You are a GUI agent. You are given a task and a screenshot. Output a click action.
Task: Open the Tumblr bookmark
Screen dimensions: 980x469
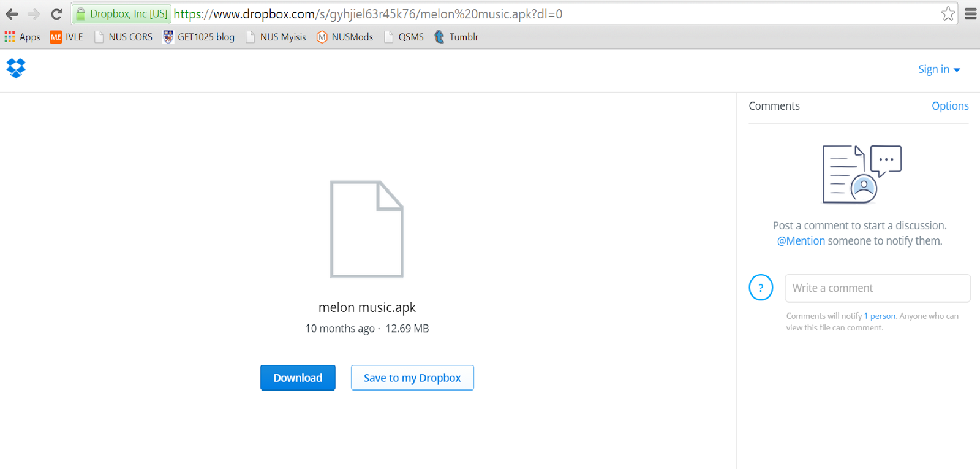click(456, 37)
